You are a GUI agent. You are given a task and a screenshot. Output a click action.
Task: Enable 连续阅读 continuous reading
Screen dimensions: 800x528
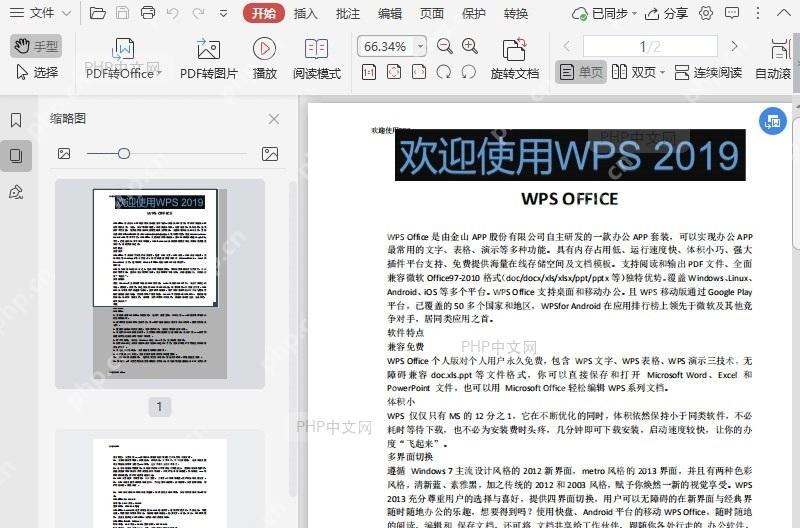click(708, 72)
